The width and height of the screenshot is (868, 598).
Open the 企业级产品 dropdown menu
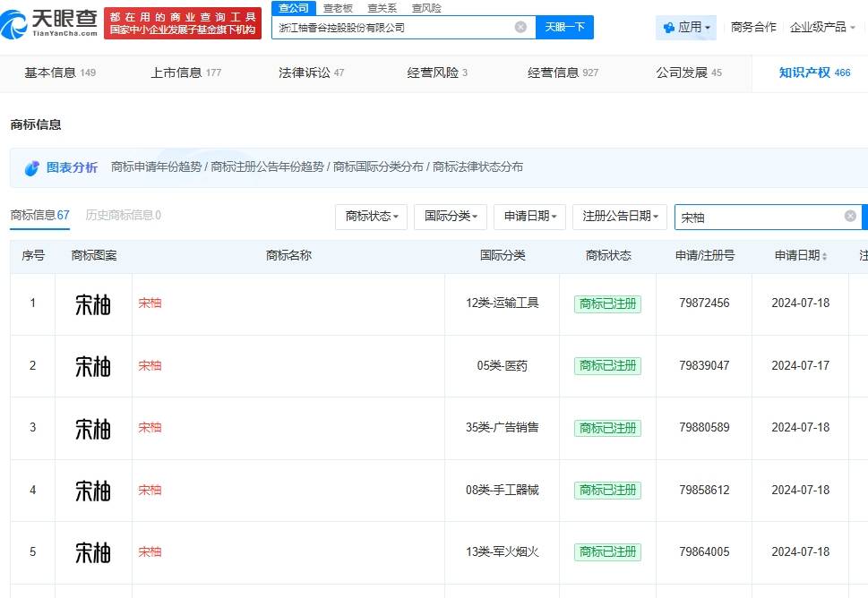point(821,27)
